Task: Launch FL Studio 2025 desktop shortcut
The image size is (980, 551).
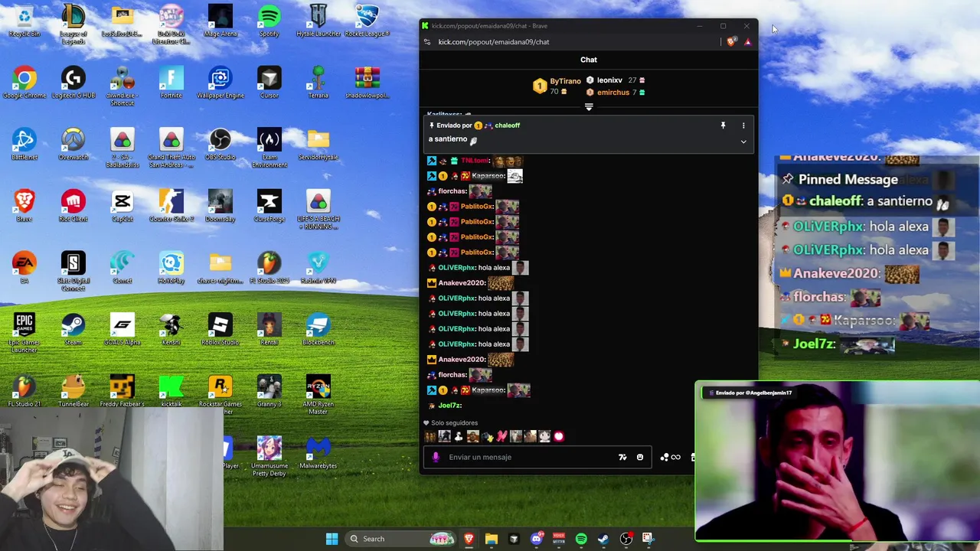Action: (x=269, y=268)
